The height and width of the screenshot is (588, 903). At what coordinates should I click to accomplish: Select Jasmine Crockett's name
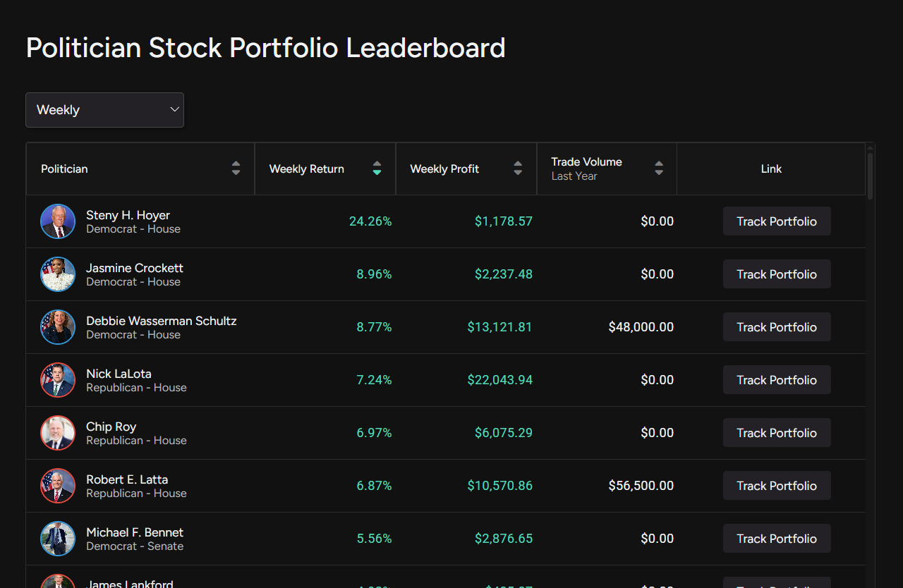coord(134,268)
